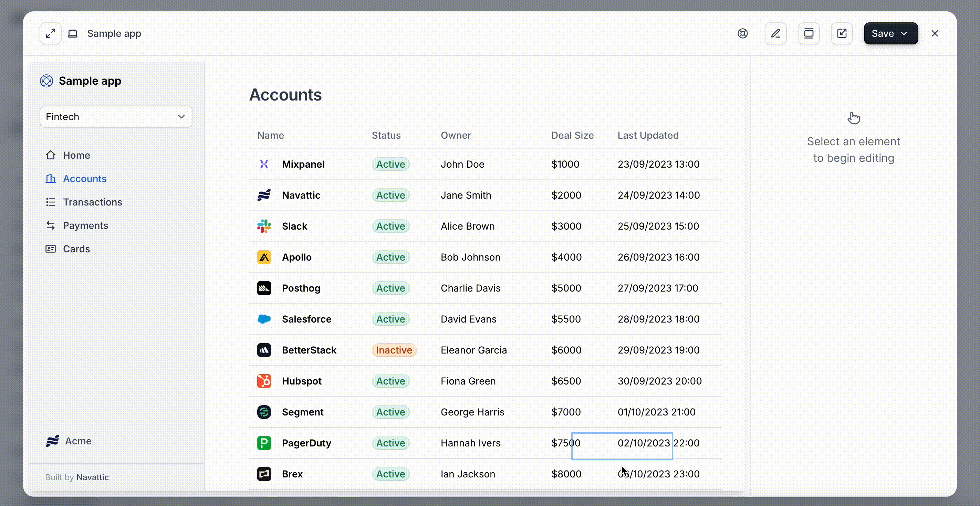This screenshot has height=506, width=980.
Task: Go to Transactions in sidebar
Action: tap(92, 202)
